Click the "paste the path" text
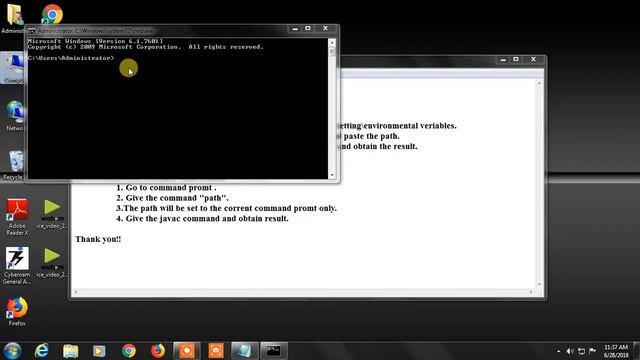This screenshot has width=640, height=360. tap(371, 136)
